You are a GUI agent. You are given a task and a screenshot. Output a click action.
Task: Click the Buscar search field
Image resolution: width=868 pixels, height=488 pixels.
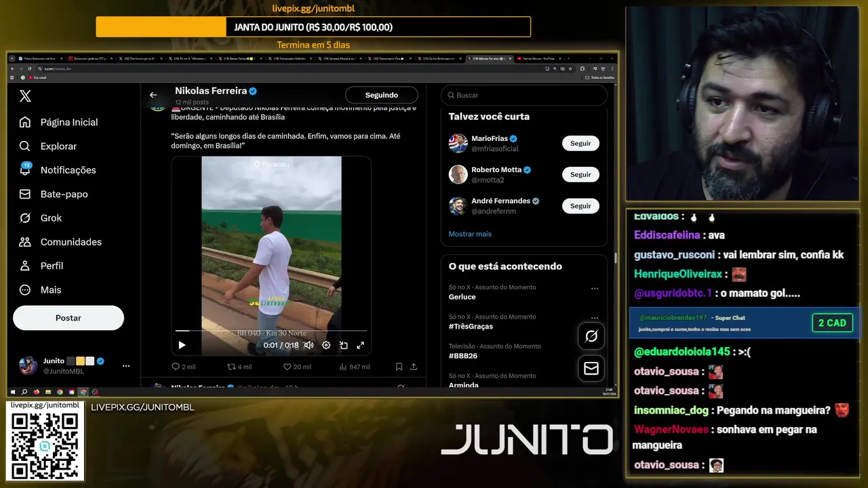tap(524, 96)
